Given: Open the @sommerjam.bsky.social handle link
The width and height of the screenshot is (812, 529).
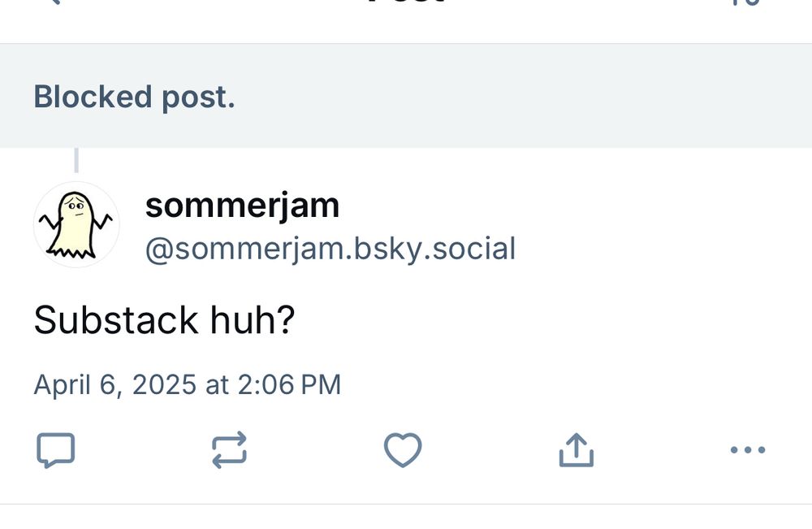Looking at the screenshot, I should 330,249.
